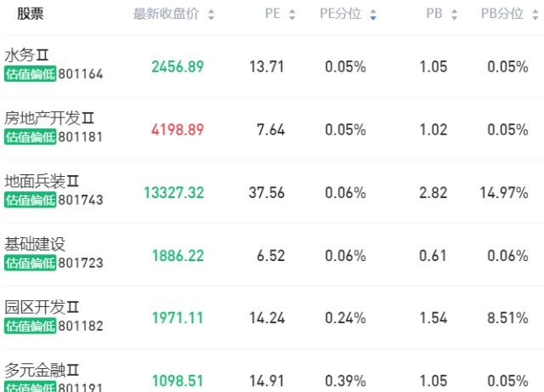
Task: Click PB分位 value 14.97%
Action: point(504,193)
